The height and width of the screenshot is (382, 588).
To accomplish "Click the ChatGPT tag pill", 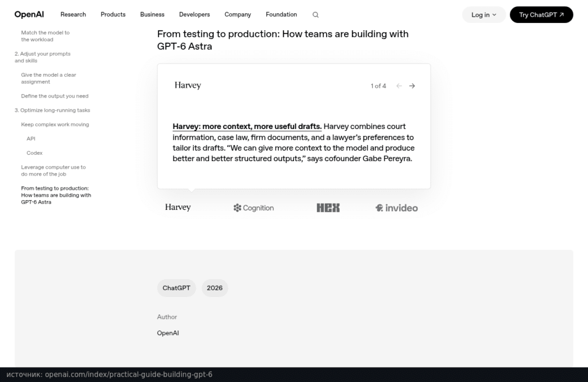I will tap(176, 288).
